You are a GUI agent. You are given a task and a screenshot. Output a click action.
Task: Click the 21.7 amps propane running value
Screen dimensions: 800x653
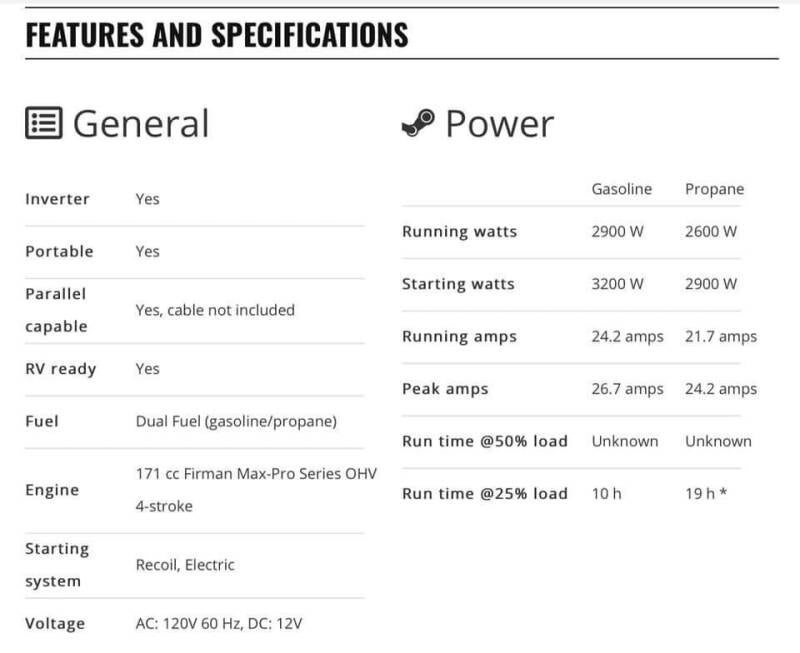[x=720, y=336]
